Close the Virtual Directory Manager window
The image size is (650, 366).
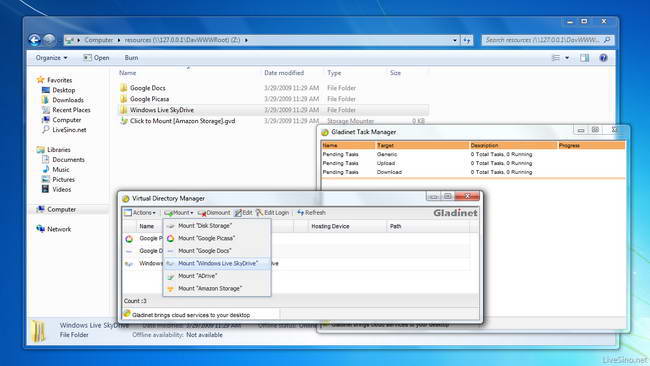[x=467, y=196]
